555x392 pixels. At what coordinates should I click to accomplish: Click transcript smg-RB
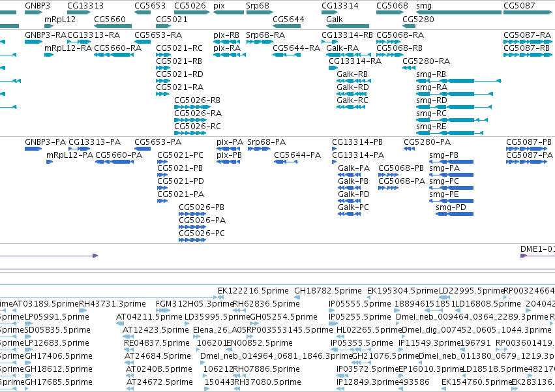pyautogui.click(x=431, y=74)
